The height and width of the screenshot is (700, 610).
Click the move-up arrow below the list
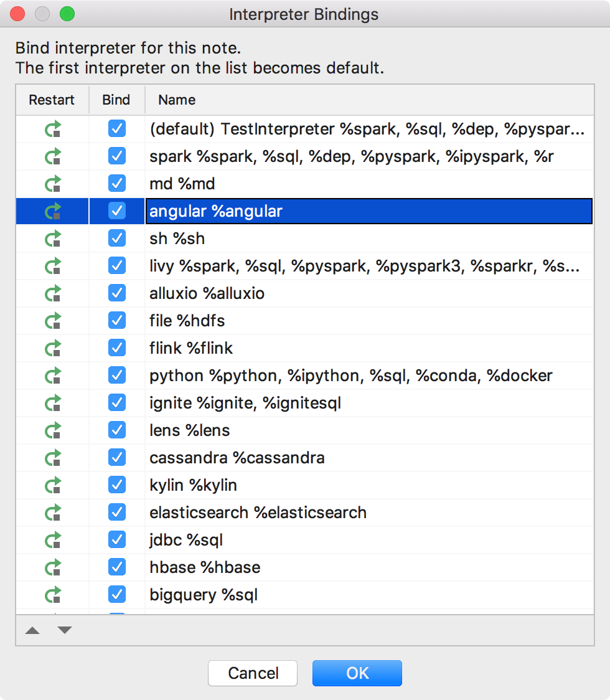(32, 630)
